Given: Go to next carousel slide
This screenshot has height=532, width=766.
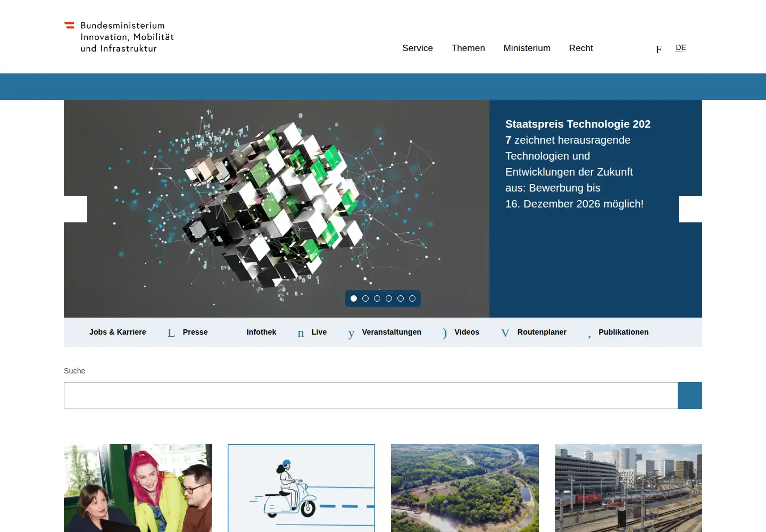Looking at the screenshot, I should (690, 209).
